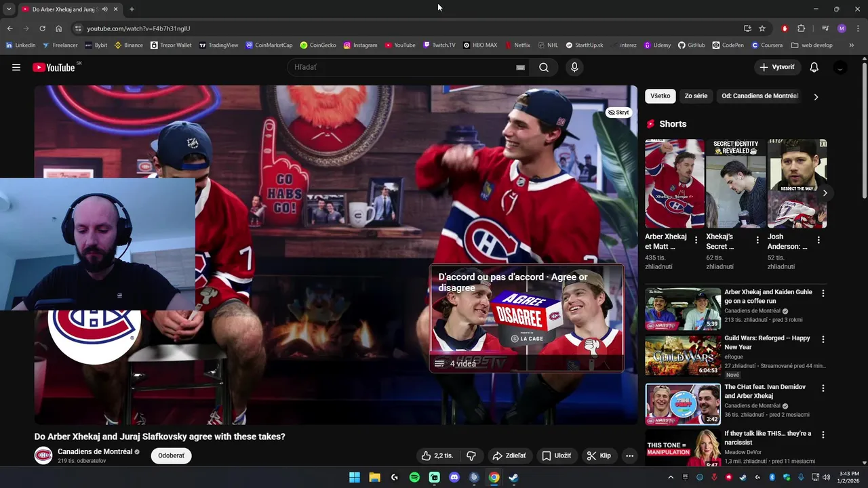Create a clip with Klip button
868x488 pixels.
pos(599,455)
